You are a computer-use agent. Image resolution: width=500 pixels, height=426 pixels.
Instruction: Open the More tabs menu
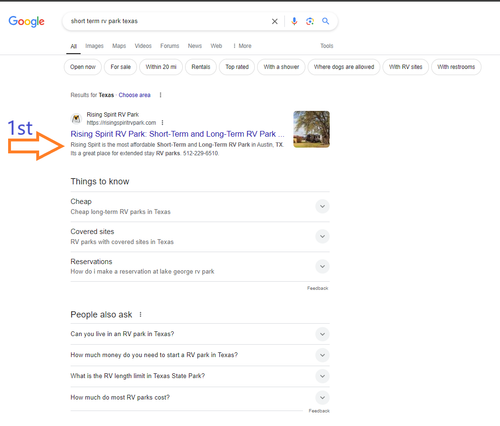(242, 46)
